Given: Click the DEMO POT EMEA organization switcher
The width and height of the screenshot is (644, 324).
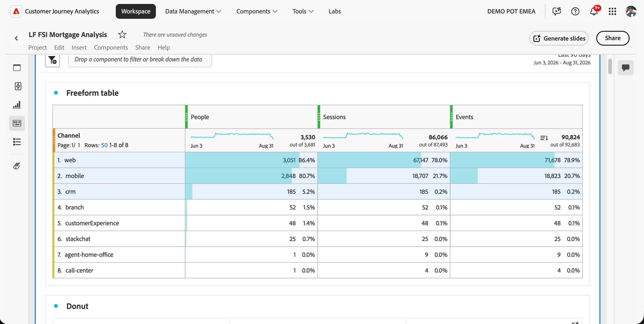Looking at the screenshot, I should click(511, 11).
